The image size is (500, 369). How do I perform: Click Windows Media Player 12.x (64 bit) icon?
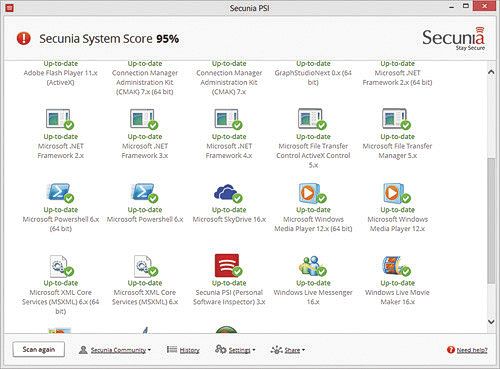pos(312,193)
